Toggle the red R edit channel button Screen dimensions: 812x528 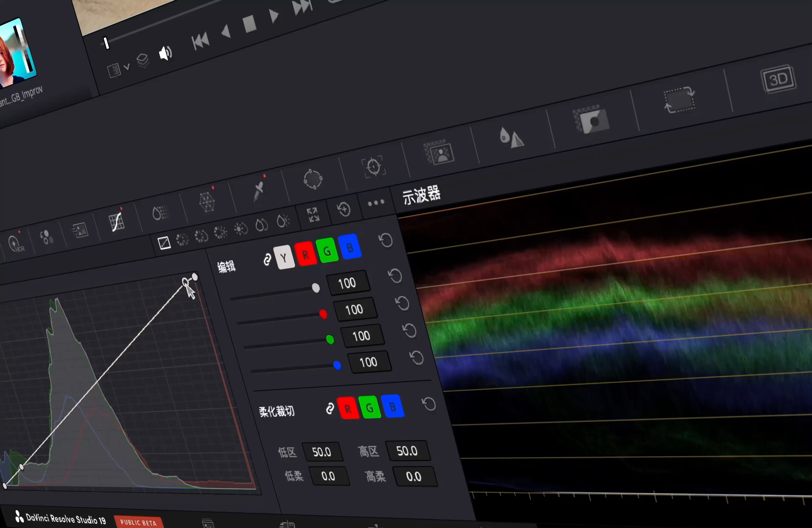tap(305, 253)
